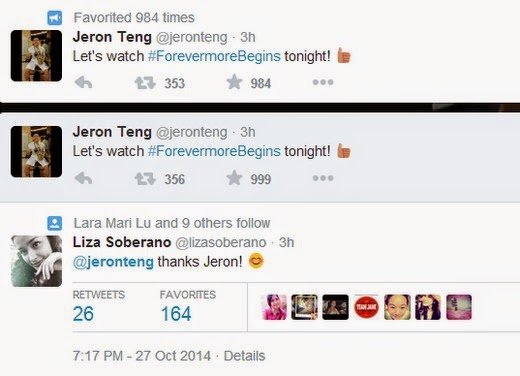520x376 pixels.
Task: Open more options on first tweet
Action: tap(323, 82)
